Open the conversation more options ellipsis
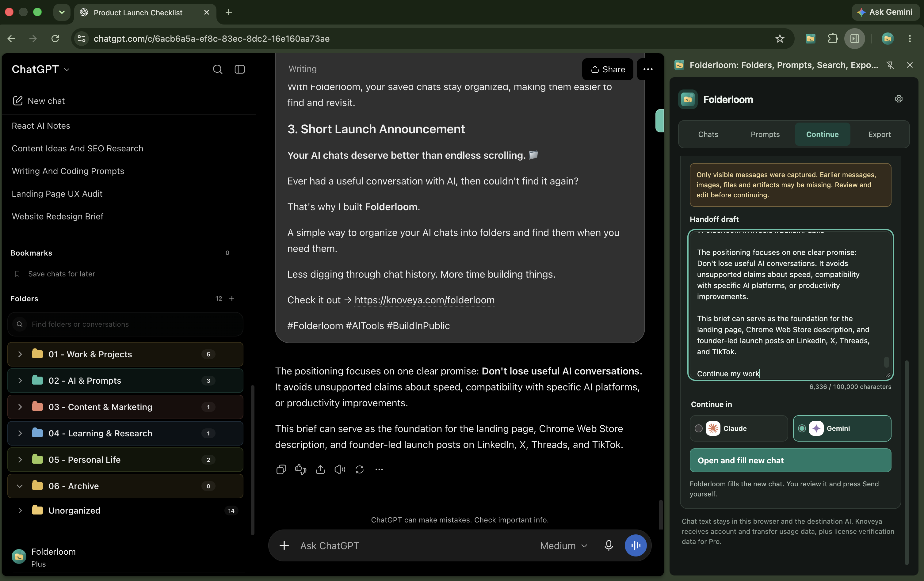This screenshot has width=924, height=581. 648,70
